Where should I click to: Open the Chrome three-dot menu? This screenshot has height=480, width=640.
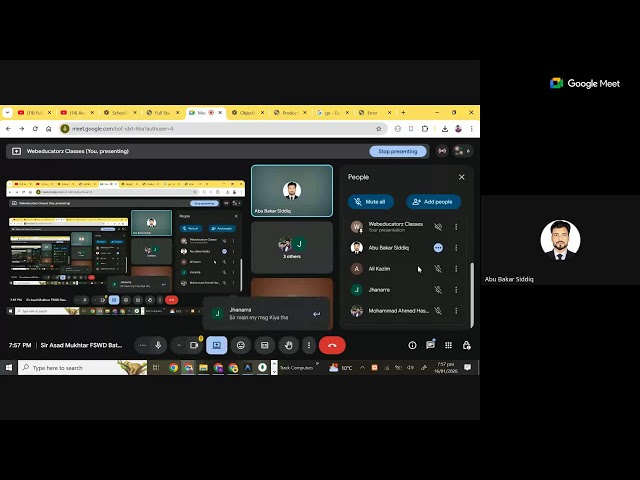click(x=471, y=129)
